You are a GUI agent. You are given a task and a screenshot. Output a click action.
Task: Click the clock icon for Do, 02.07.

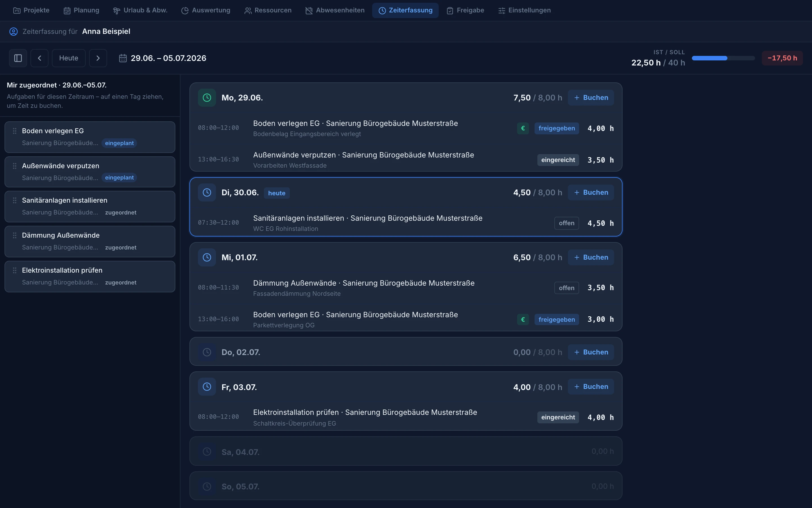207,352
